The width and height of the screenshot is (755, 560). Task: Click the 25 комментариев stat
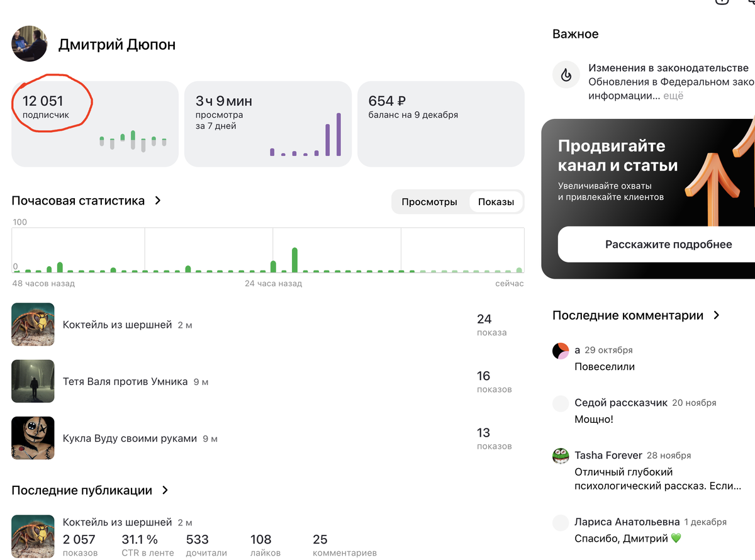pyautogui.click(x=344, y=545)
